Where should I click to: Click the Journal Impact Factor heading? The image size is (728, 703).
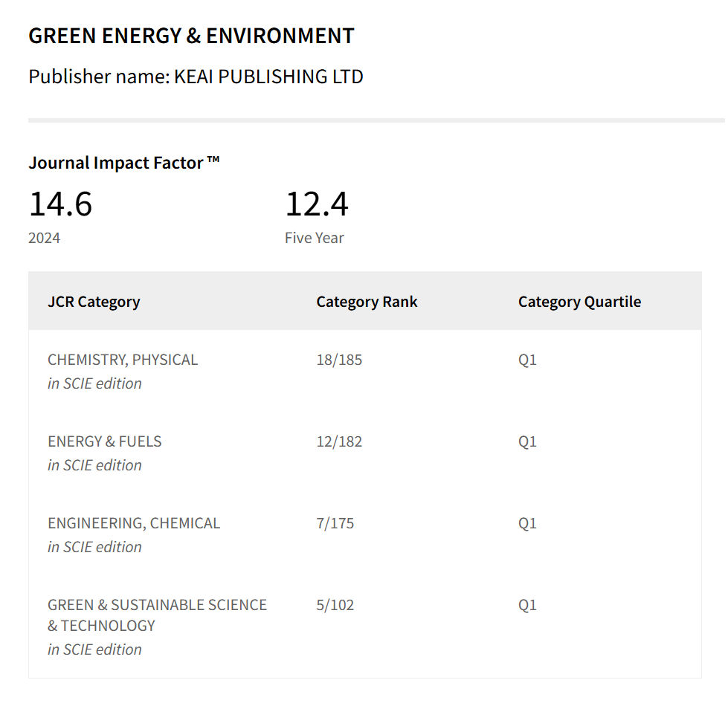pos(124,163)
